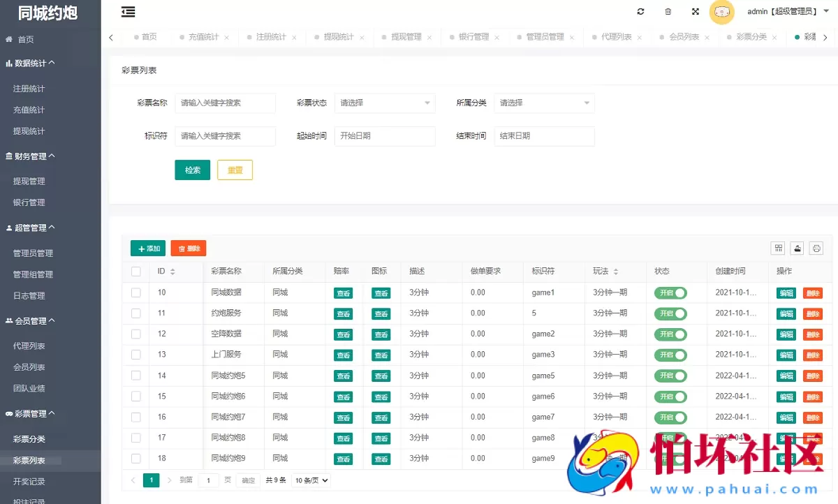This screenshot has height=504, width=838.
Task: Change page size using the 10条/页 selector
Action: [x=310, y=480]
